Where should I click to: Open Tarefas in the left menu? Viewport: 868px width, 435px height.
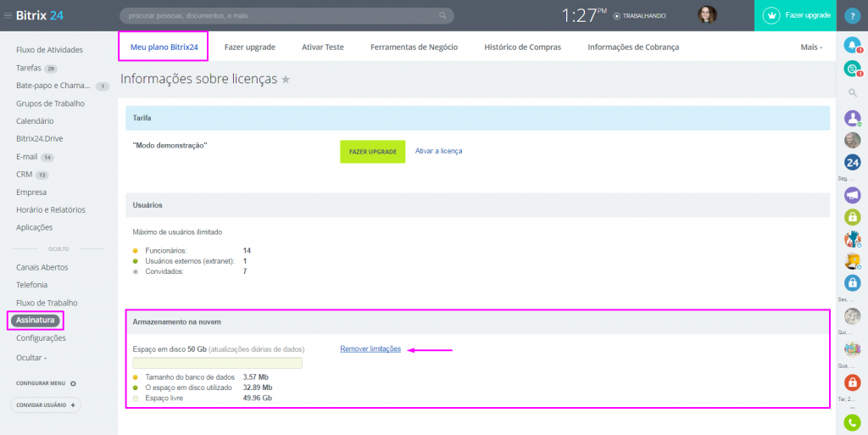pyautogui.click(x=29, y=68)
